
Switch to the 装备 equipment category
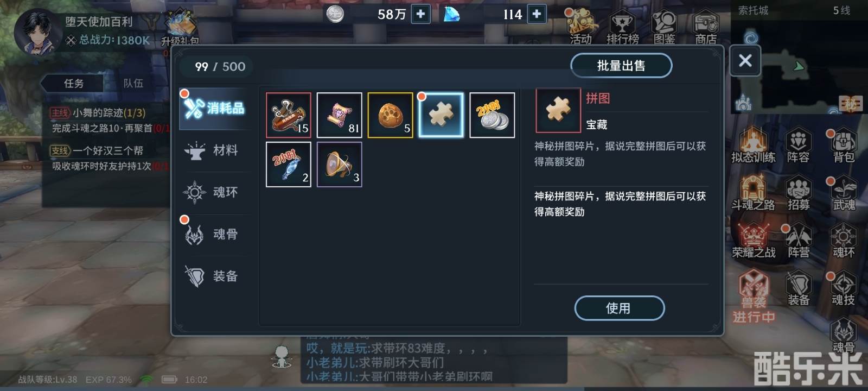tap(213, 276)
